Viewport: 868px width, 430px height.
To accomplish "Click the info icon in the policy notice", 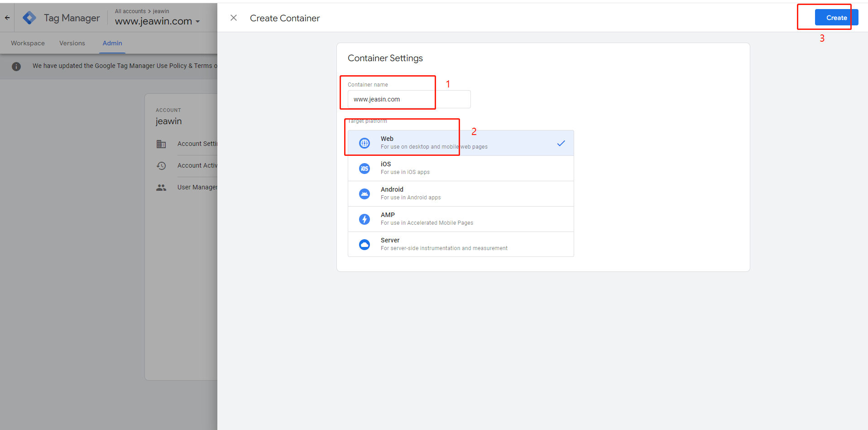I will click(x=16, y=67).
